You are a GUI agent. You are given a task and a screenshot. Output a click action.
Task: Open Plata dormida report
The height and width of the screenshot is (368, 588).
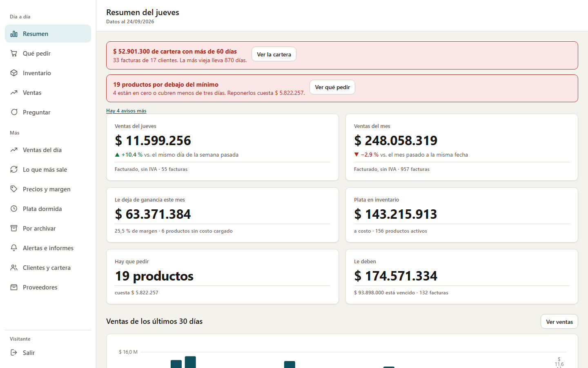tap(48, 209)
